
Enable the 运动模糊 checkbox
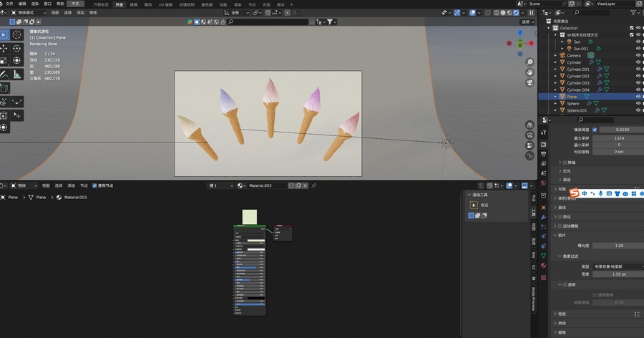point(559,226)
